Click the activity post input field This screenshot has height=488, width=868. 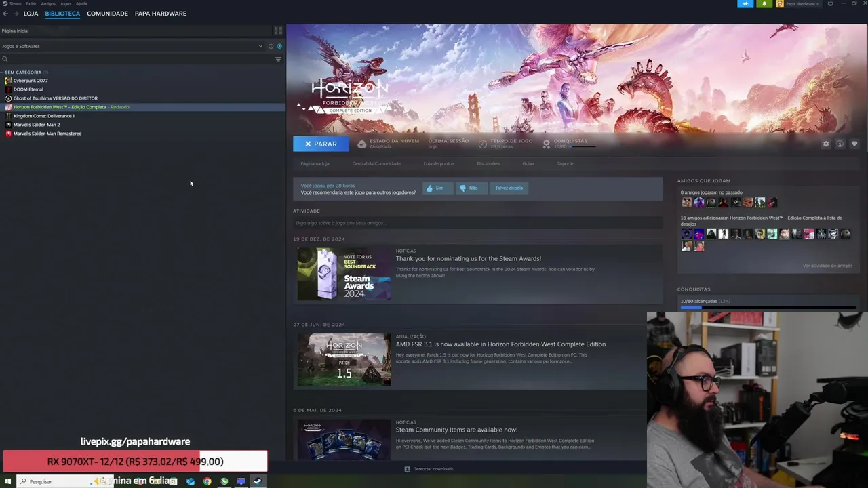point(477,223)
